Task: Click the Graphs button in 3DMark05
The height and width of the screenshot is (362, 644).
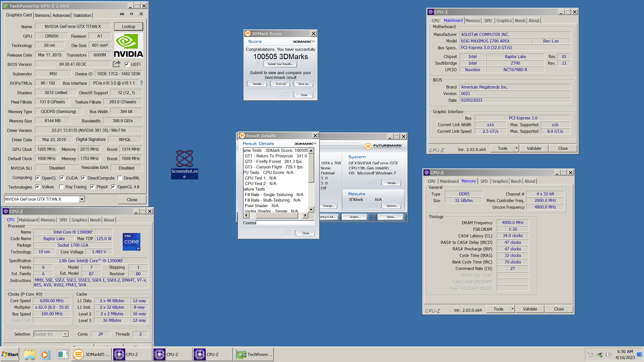Action: click(355, 217)
